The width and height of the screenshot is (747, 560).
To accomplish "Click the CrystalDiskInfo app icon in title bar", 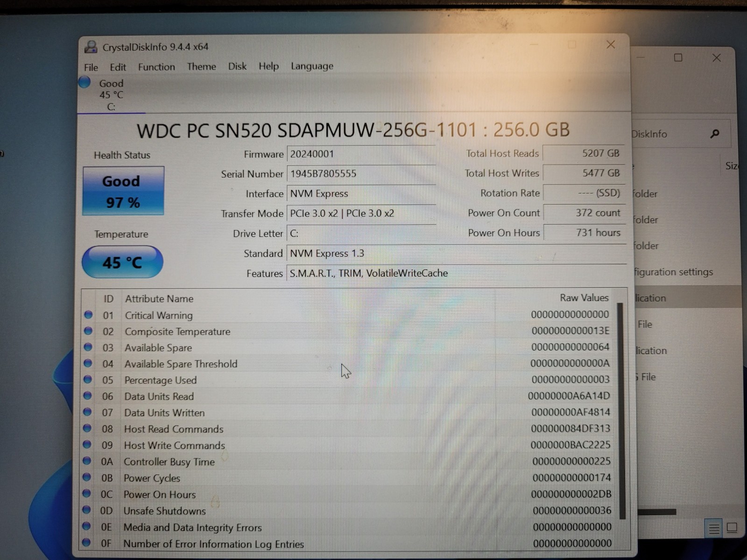I will pos(91,47).
